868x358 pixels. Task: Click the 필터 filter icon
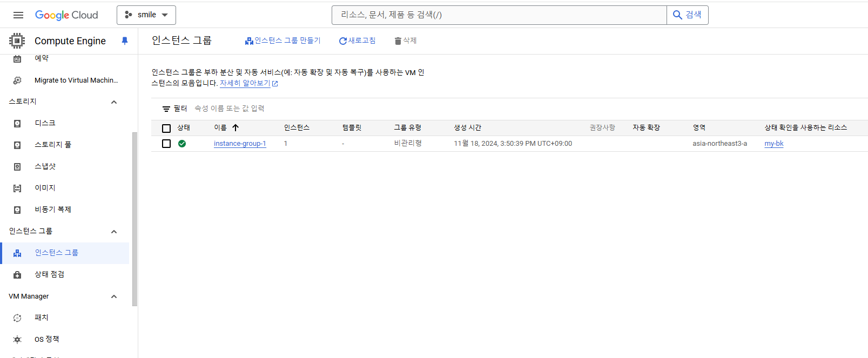click(166, 109)
